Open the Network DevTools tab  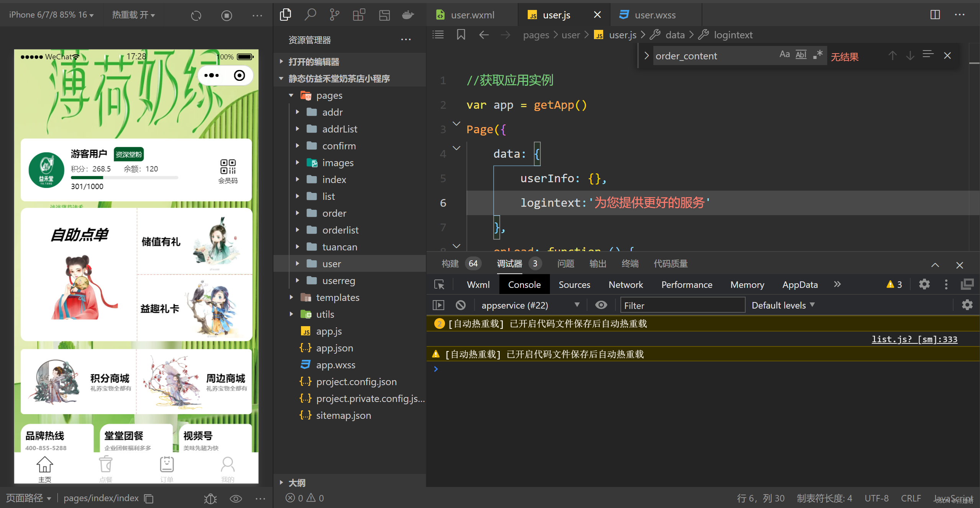pyautogui.click(x=626, y=284)
